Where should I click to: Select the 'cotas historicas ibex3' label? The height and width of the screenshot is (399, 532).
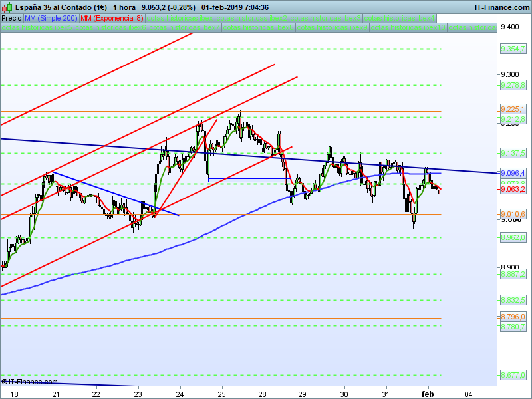coord(326,19)
